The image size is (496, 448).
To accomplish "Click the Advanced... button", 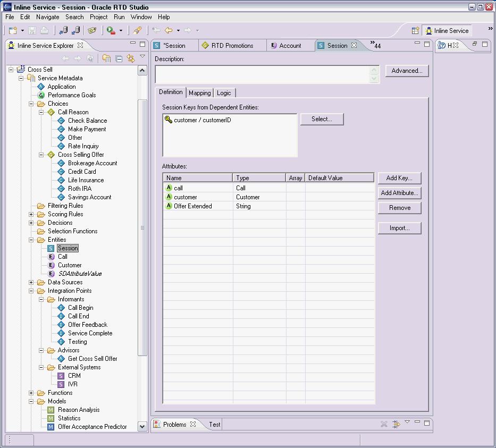I will coord(407,71).
